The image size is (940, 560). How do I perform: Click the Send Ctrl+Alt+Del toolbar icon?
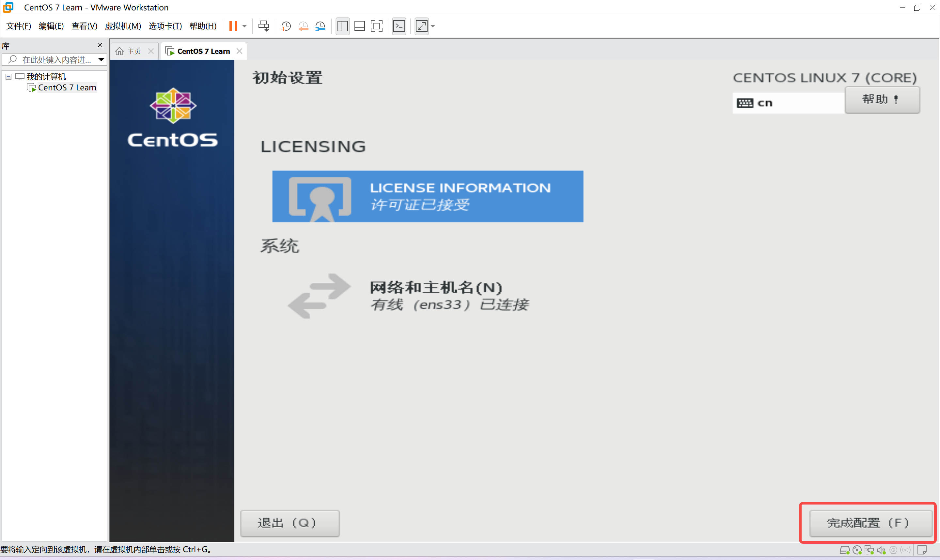[264, 26]
